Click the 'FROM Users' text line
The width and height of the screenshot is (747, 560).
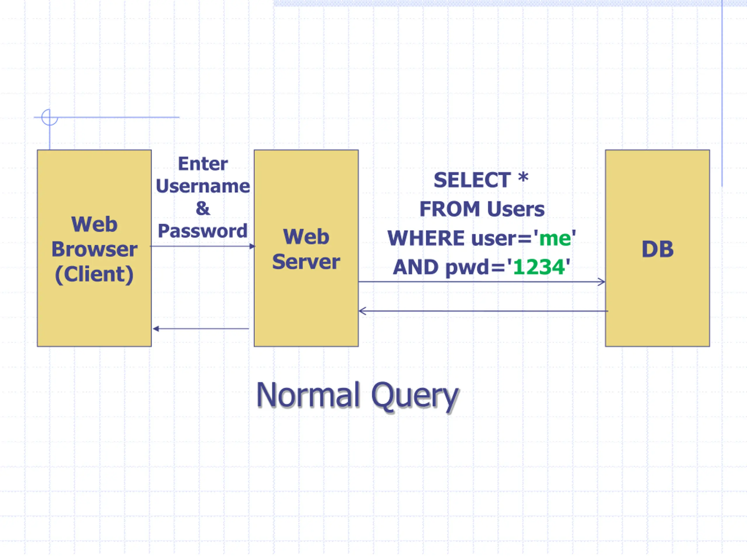tap(482, 209)
